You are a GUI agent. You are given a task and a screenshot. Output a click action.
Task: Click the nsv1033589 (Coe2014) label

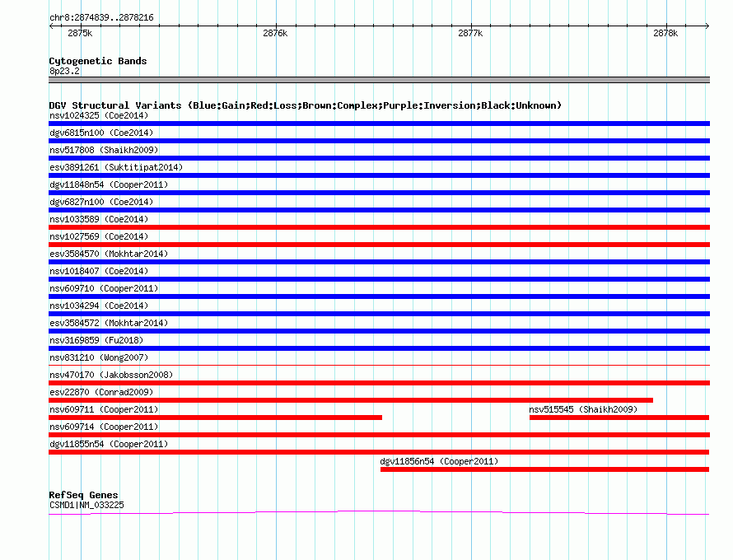(x=99, y=219)
